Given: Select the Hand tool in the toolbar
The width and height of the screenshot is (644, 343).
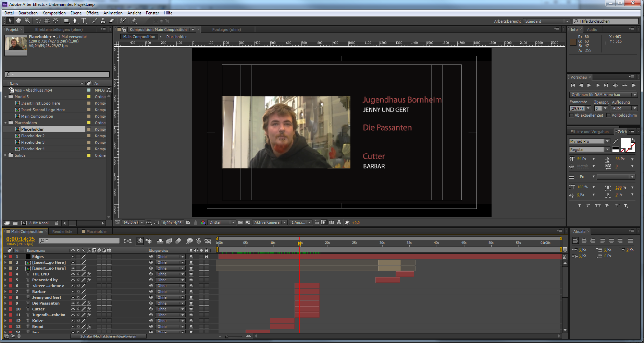Looking at the screenshot, I should coord(18,21).
